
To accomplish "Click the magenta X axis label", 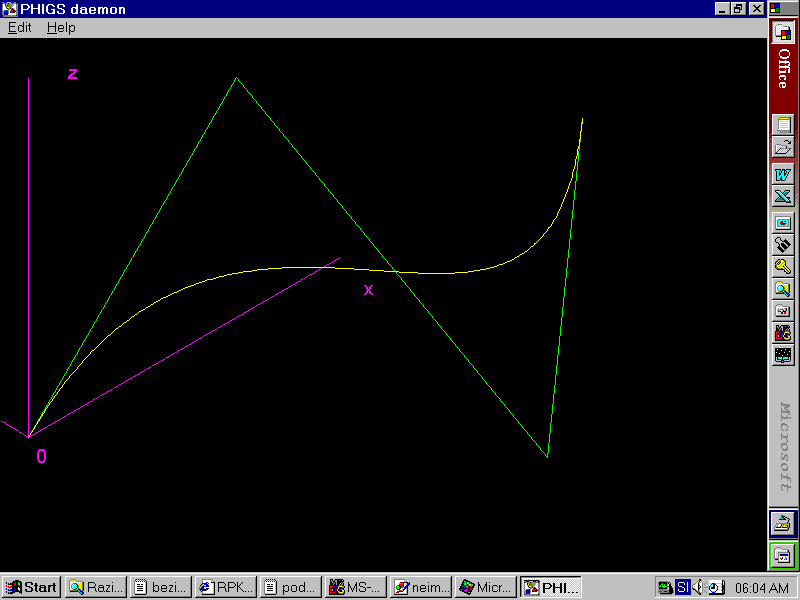I will 368,290.
